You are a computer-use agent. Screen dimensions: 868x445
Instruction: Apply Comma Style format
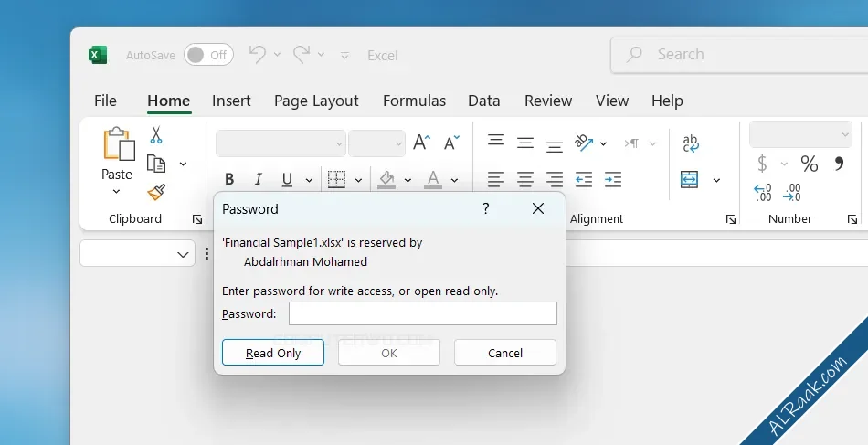(x=839, y=163)
